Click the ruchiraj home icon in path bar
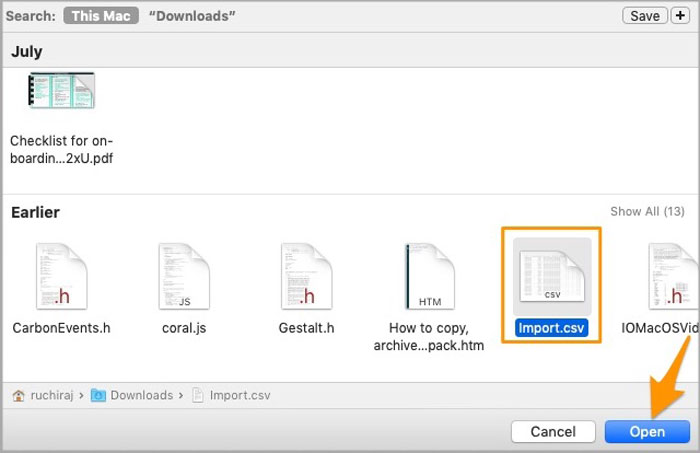 18,395
